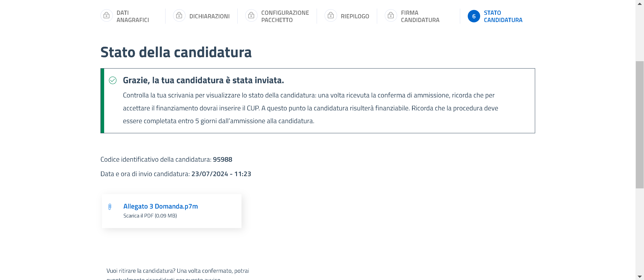Click the candidatura code 95988
Screen dimensions: 644x280
tap(223, 159)
